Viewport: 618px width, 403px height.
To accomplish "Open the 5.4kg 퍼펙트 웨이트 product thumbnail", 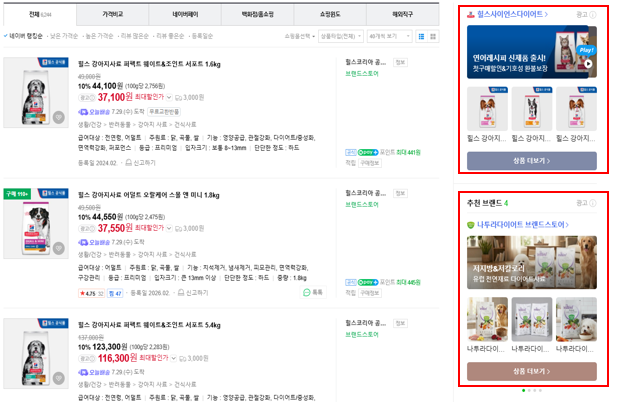I will click(36, 354).
